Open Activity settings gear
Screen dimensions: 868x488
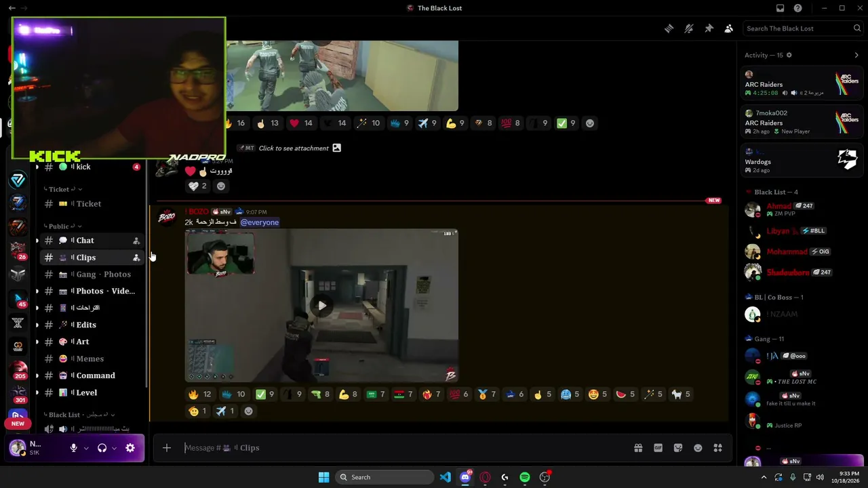[789, 55]
